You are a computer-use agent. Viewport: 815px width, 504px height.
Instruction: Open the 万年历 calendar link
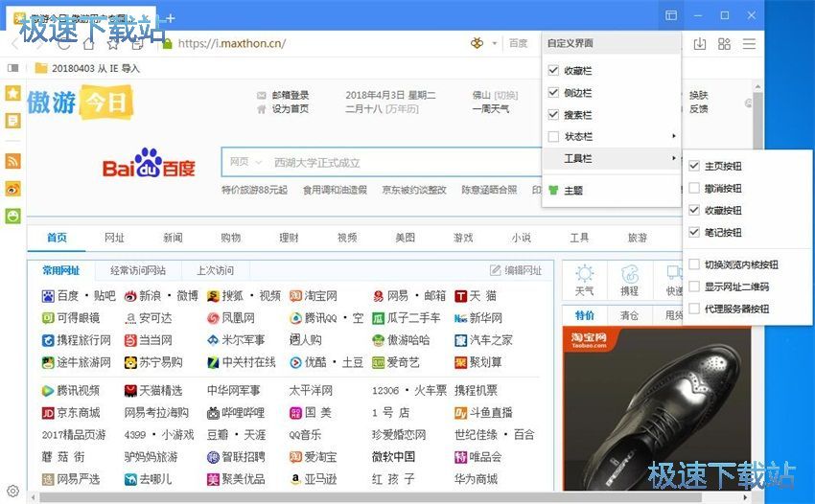point(401,108)
